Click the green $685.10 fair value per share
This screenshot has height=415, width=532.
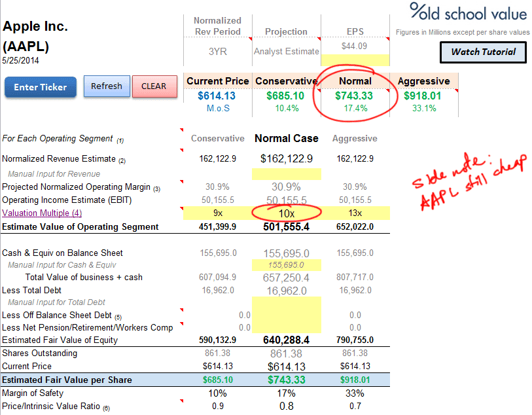point(218,380)
